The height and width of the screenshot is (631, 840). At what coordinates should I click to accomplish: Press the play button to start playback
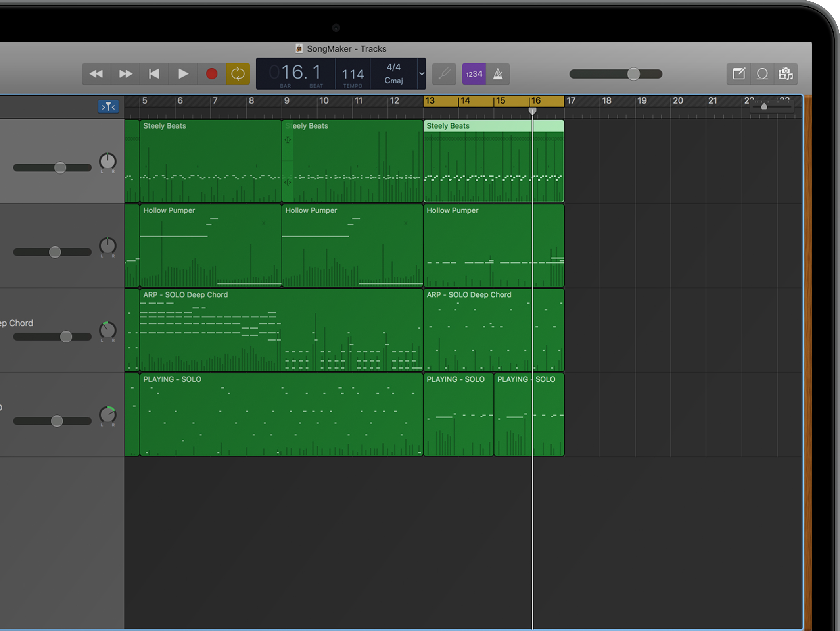(184, 73)
